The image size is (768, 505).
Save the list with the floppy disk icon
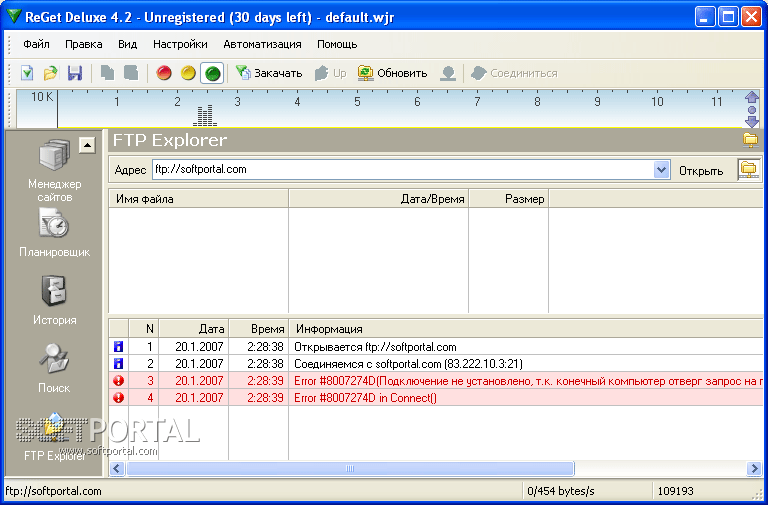click(75, 73)
